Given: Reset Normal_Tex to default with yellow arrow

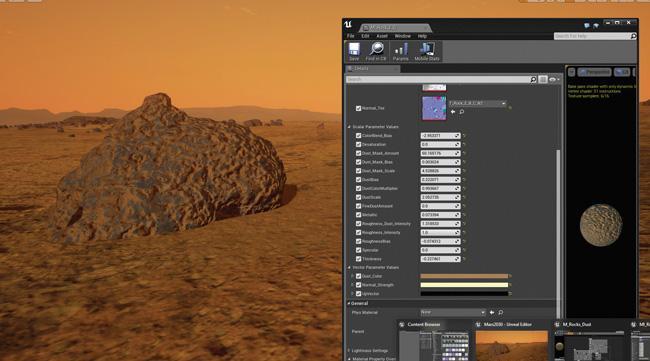Looking at the screenshot, I should pos(510,108).
